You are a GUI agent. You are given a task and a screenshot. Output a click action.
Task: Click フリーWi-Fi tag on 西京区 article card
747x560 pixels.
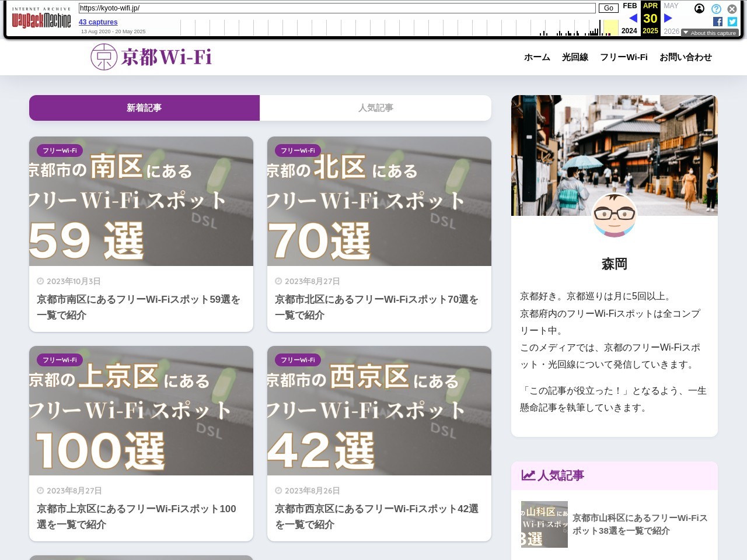pyautogui.click(x=298, y=360)
